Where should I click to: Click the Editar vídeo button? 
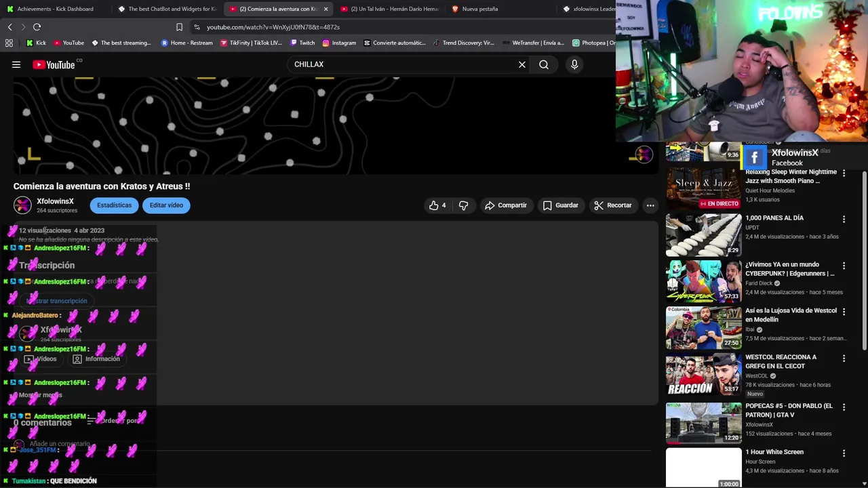(166, 205)
